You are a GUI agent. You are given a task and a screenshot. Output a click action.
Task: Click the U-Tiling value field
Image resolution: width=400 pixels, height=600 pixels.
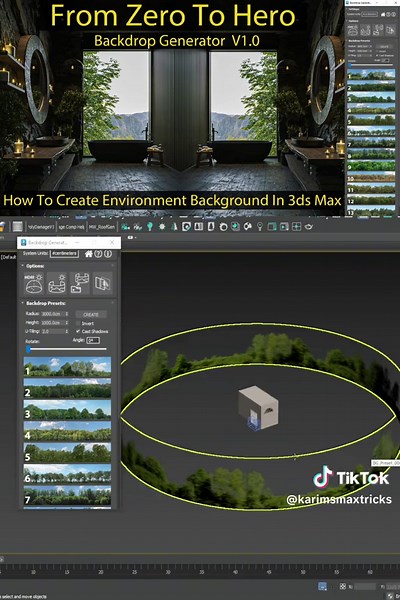click(52, 331)
